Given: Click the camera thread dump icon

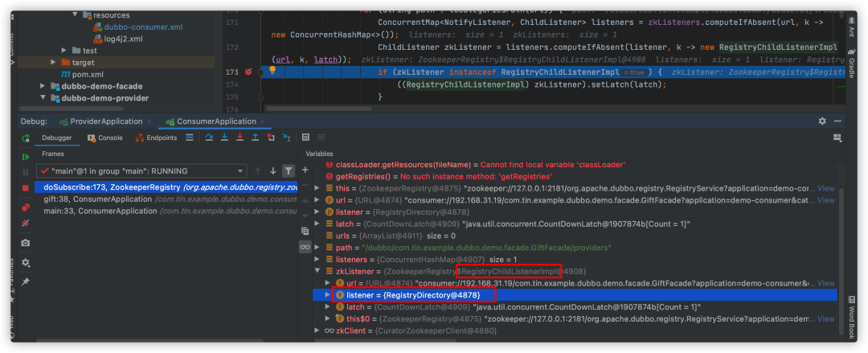Looking at the screenshot, I should (x=26, y=243).
